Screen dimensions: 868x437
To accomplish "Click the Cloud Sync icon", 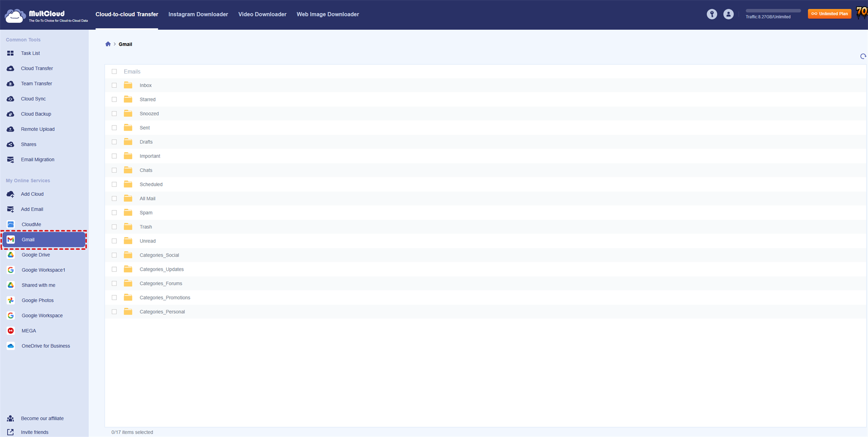I will pos(10,99).
